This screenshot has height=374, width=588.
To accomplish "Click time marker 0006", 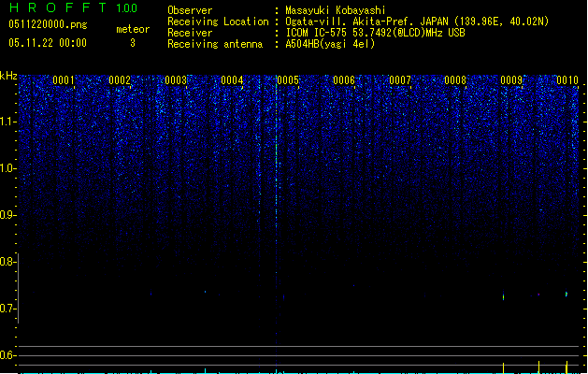I will point(344,79).
